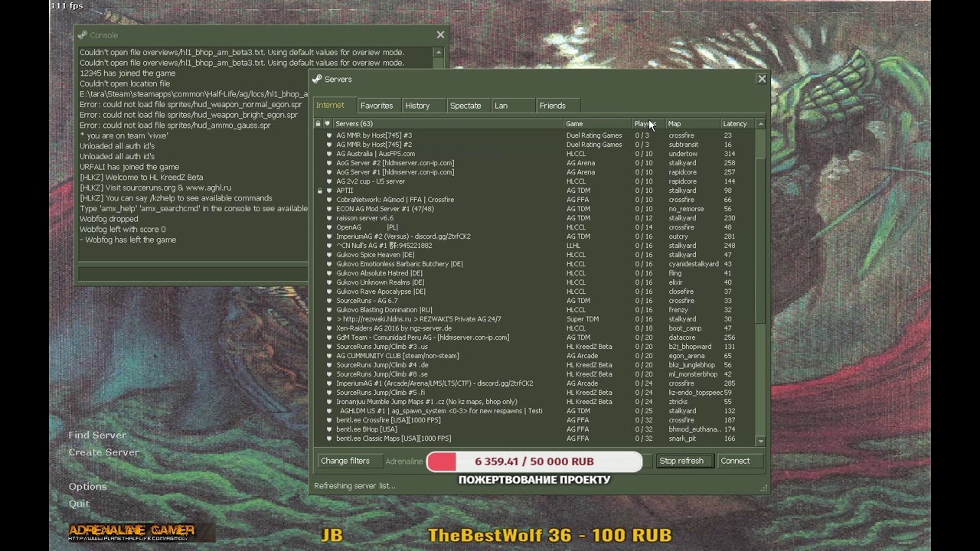Select 'SourceRuns Jump/Climb #4 .de' server row

point(536,365)
